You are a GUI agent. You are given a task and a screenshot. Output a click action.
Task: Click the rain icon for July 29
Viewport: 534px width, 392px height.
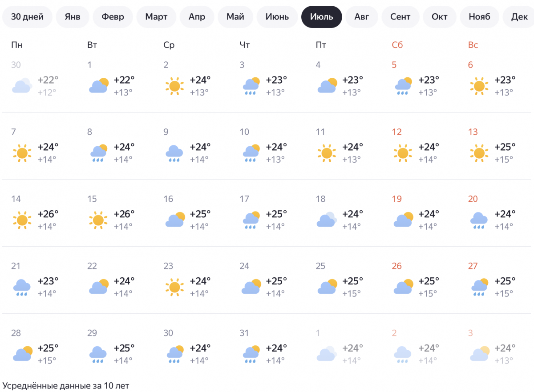98,354
